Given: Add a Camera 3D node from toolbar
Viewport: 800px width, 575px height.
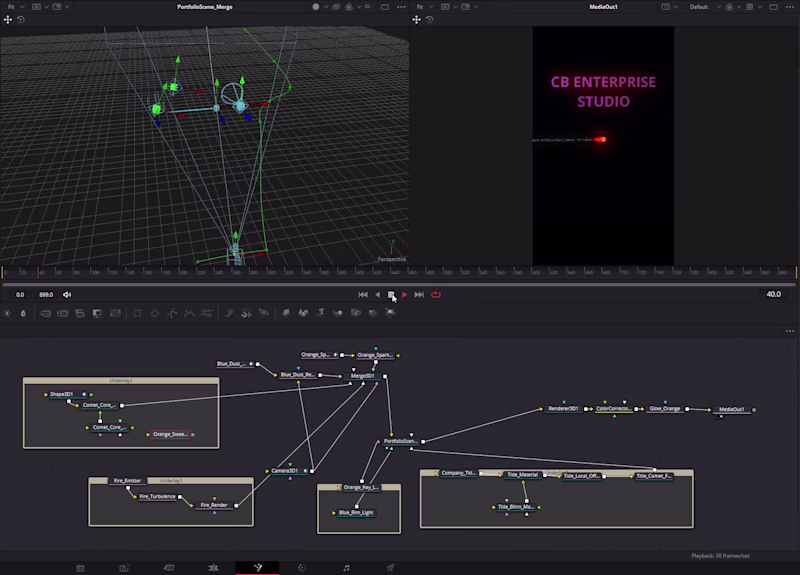Looking at the screenshot, I should coord(356,313).
